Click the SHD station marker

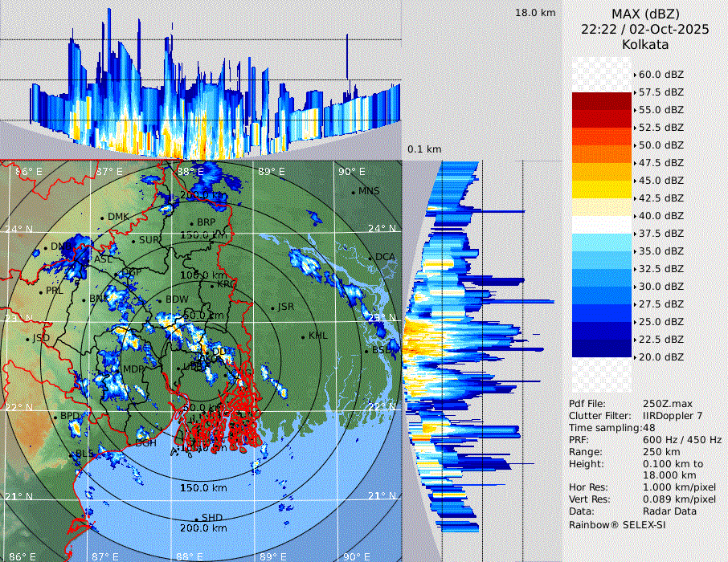click(196, 518)
